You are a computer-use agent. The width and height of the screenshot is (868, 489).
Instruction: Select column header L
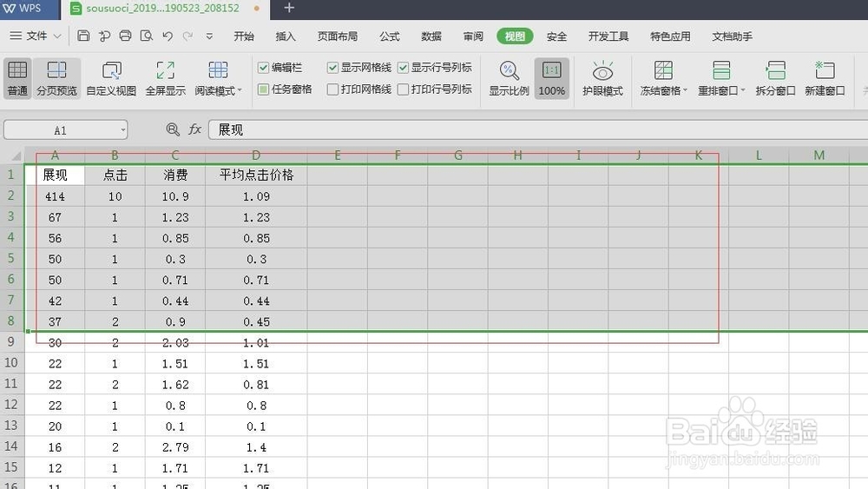pos(759,155)
